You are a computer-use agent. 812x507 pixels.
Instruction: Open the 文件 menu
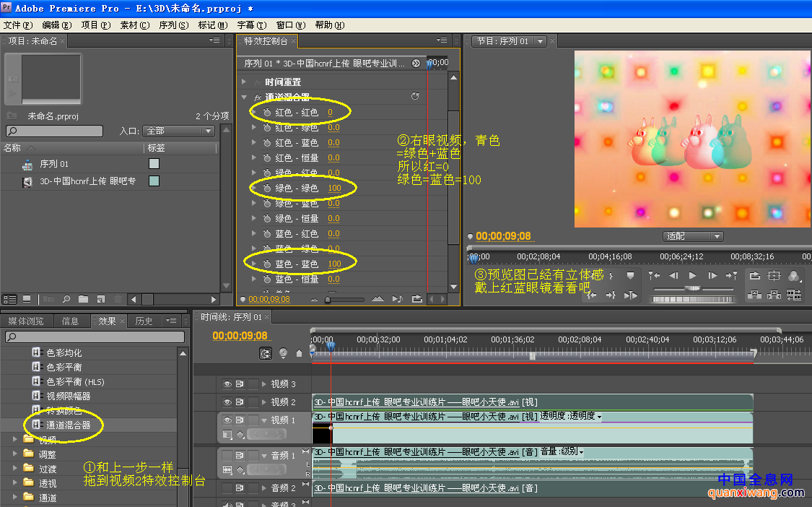pos(17,25)
